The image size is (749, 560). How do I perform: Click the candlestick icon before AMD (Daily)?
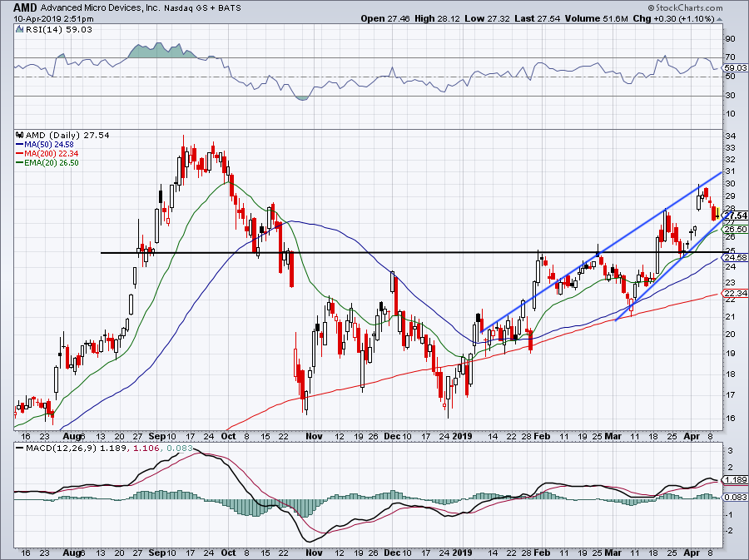click(x=20, y=135)
